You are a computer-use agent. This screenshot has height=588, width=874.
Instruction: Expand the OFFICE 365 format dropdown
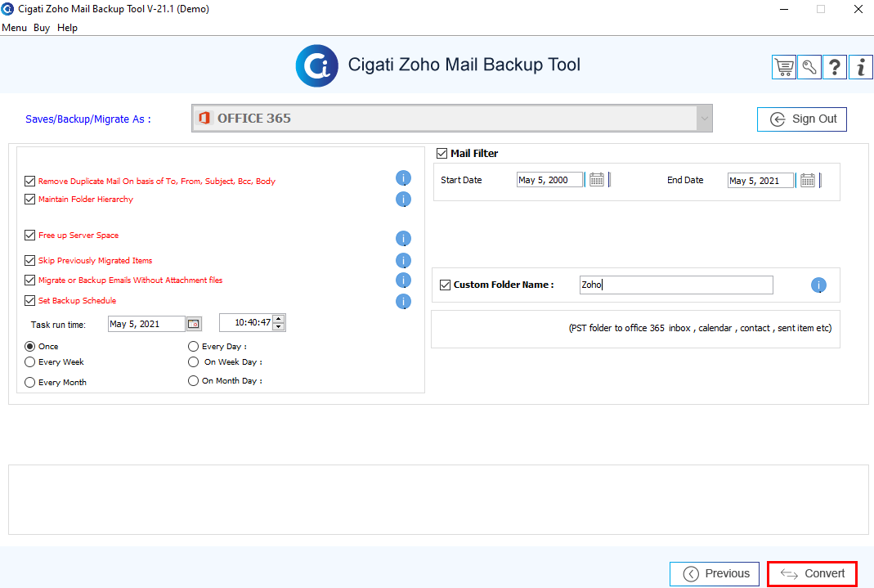click(704, 118)
